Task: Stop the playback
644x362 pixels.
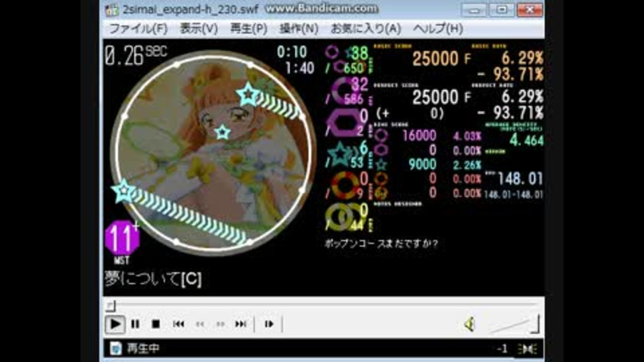Action: (x=156, y=324)
